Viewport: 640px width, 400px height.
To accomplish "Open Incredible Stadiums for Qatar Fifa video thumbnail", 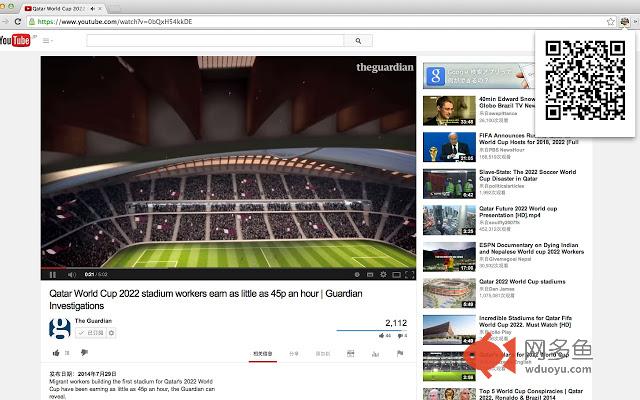I will 449,330.
